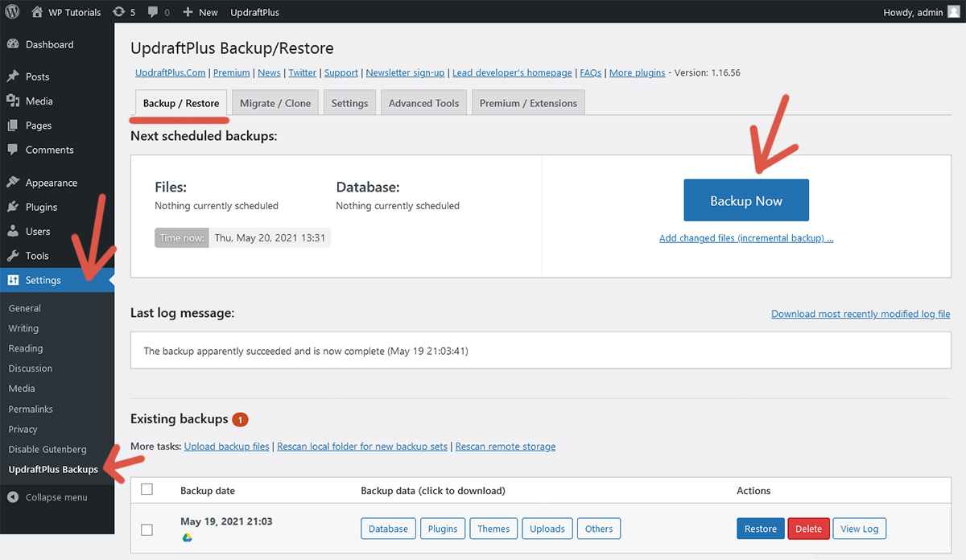Open the Newsletter sign-up link
966x560 pixels.
(x=405, y=72)
